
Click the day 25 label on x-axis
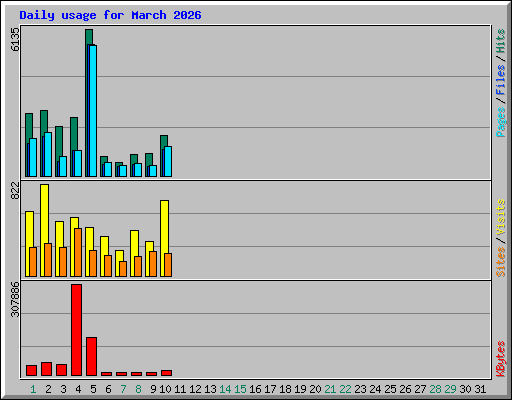pos(390,389)
